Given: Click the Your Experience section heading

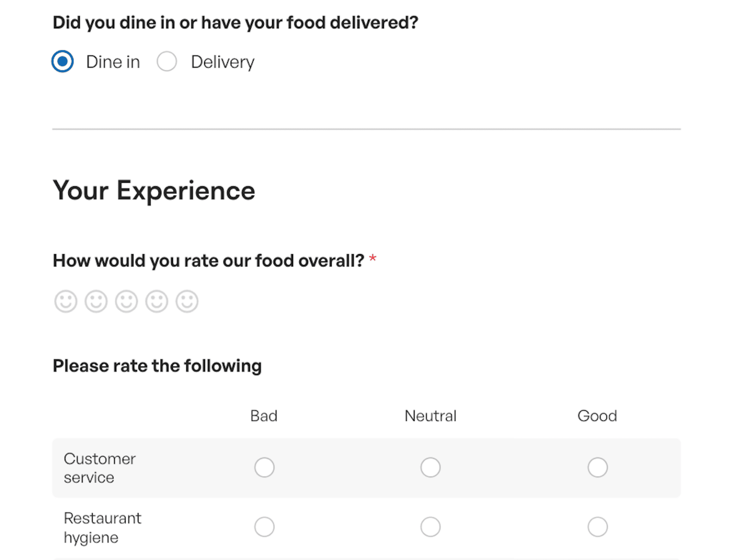Looking at the screenshot, I should coord(154,191).
